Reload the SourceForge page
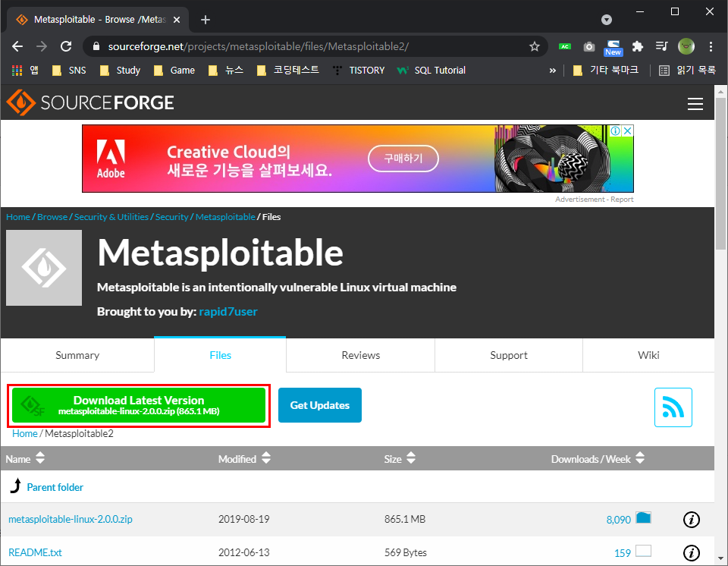728x566 pixels. [x=66, y=46]
